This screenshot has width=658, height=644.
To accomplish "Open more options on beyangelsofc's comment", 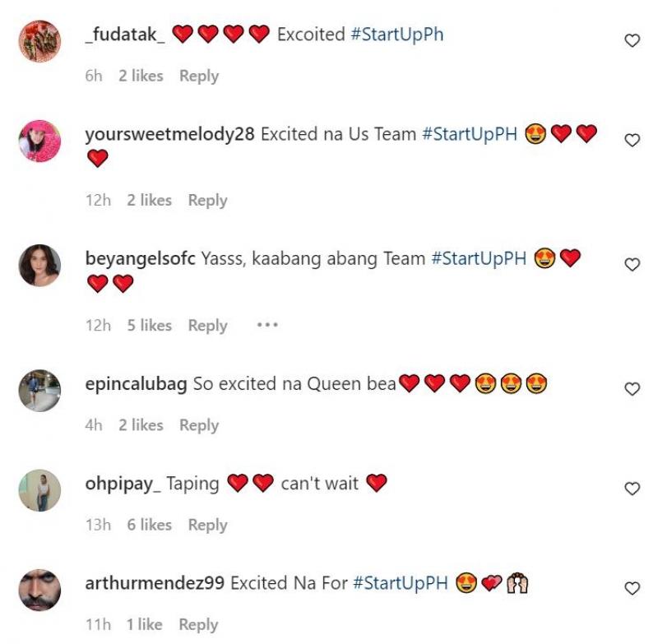I will (267, 325).
